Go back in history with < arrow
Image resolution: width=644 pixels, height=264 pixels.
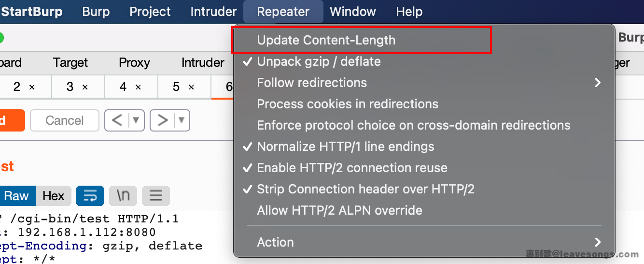(117, 120)
